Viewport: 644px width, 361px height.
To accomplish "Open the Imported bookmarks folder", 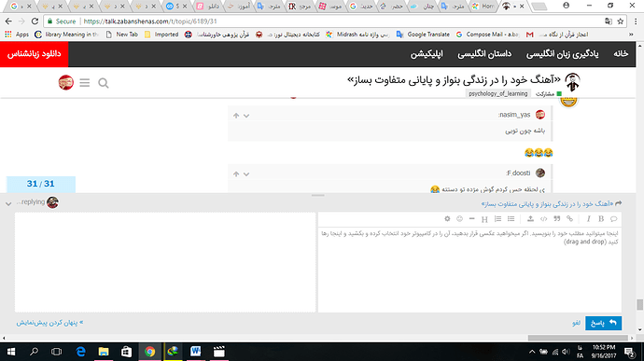I will [x=161, y=35].
